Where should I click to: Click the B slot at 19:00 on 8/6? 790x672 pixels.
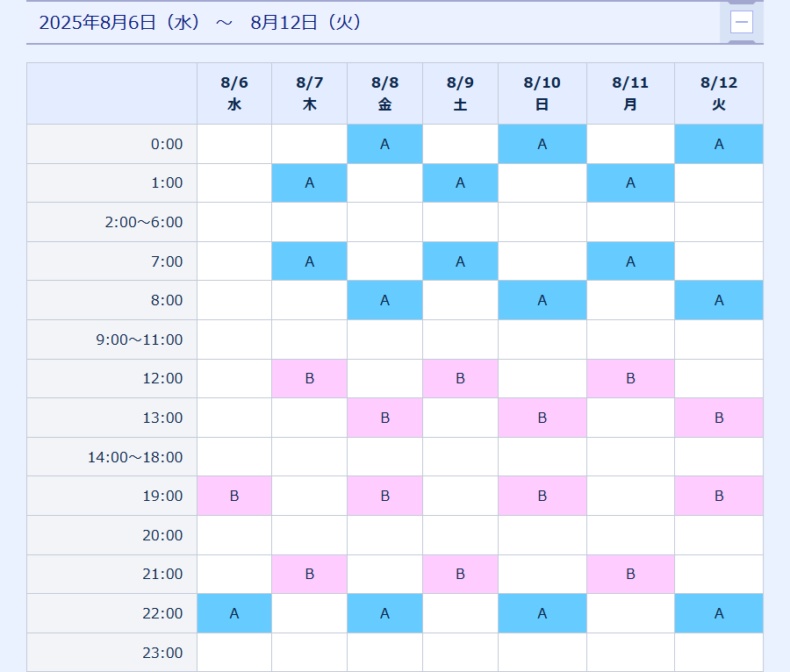pyautogui.click(x=234, y=496)
